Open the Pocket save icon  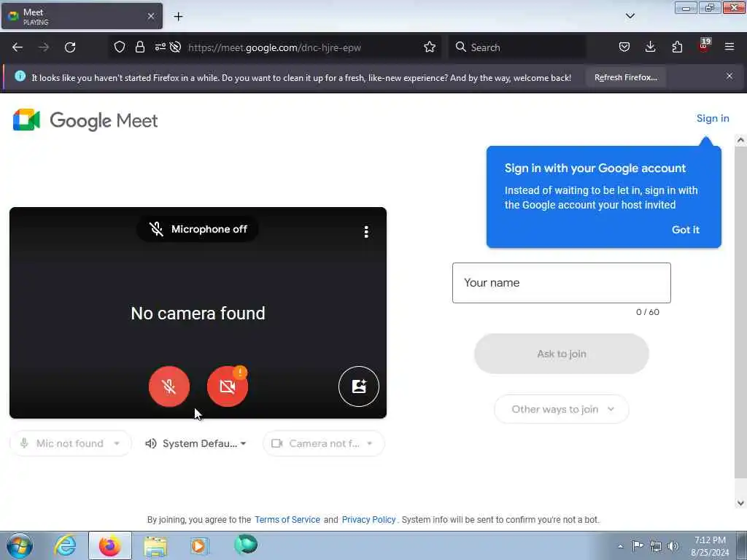pyautogui.click(x=624, y=47)
